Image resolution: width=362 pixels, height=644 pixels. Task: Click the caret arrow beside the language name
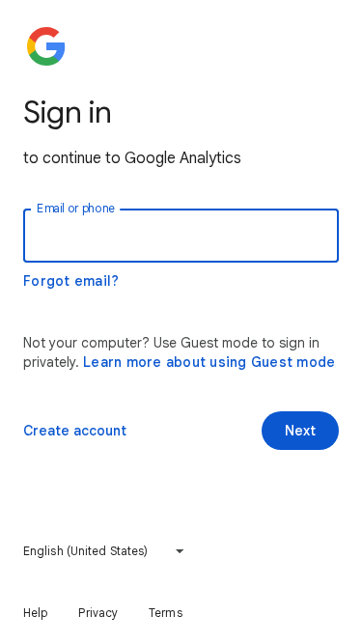pos(180,551)
